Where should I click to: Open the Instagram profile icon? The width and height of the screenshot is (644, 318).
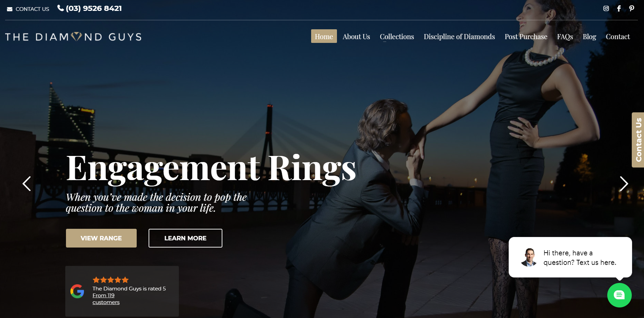point(606,9)
